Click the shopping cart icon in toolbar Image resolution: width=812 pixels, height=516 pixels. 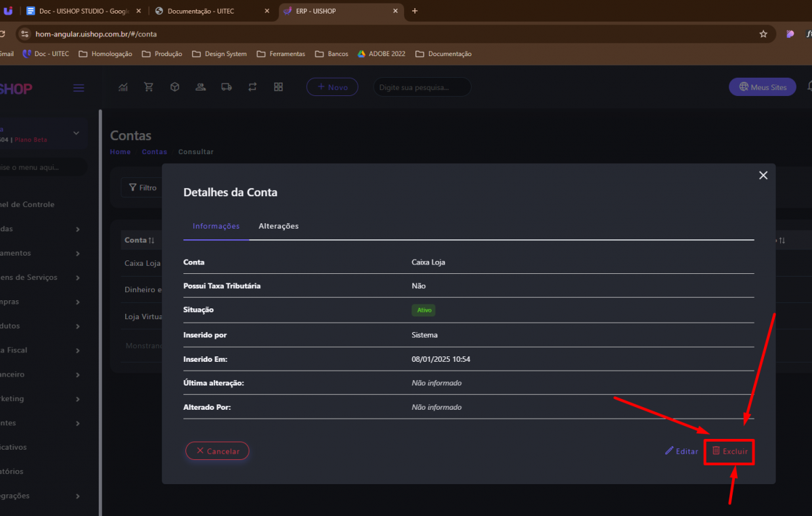pos(149,87)
